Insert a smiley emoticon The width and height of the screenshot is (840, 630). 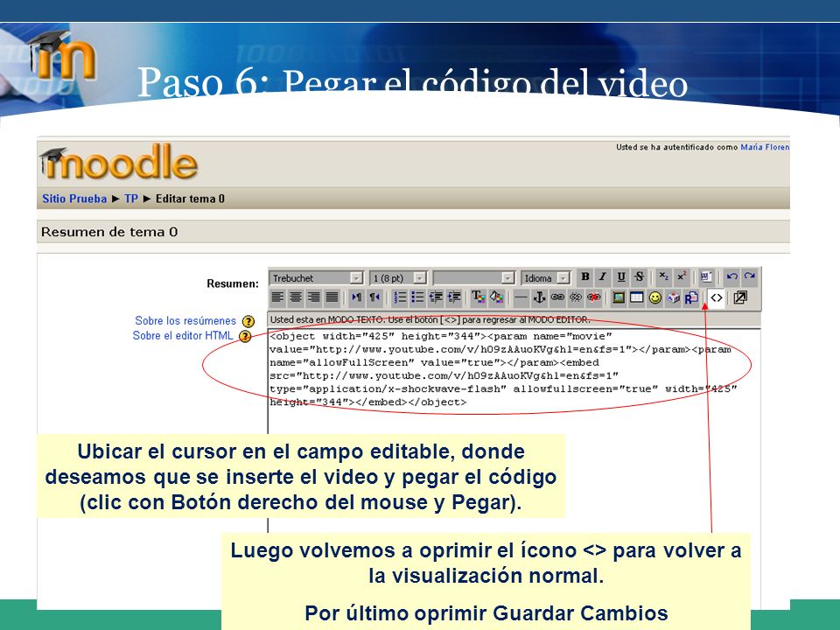tap(655, 297)
